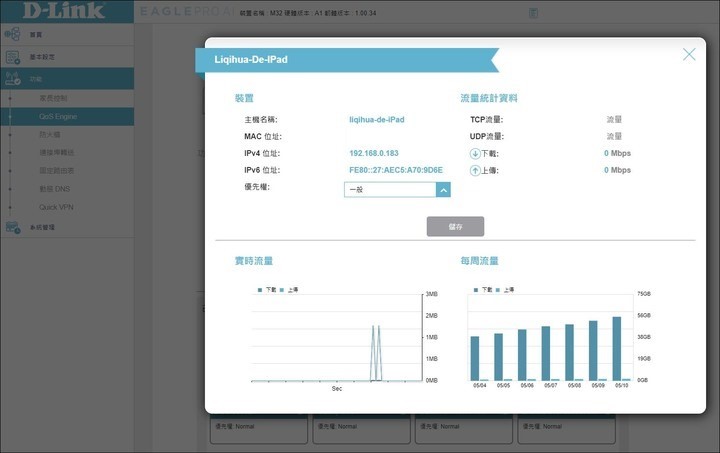Click the 每周流量 chart heading
Screen dimensions: 720x453
[479, 261]
